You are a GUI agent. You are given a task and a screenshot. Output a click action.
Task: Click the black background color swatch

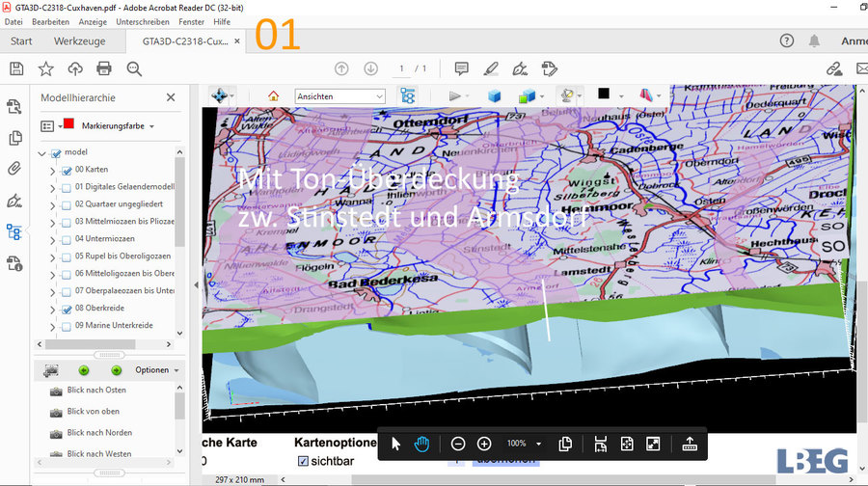coord(604,94)
